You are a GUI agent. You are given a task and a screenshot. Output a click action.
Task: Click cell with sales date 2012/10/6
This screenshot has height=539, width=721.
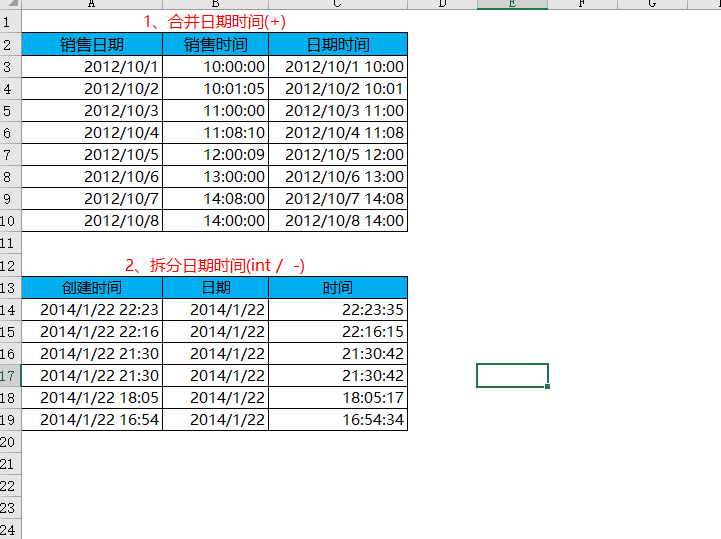[92, 177]
